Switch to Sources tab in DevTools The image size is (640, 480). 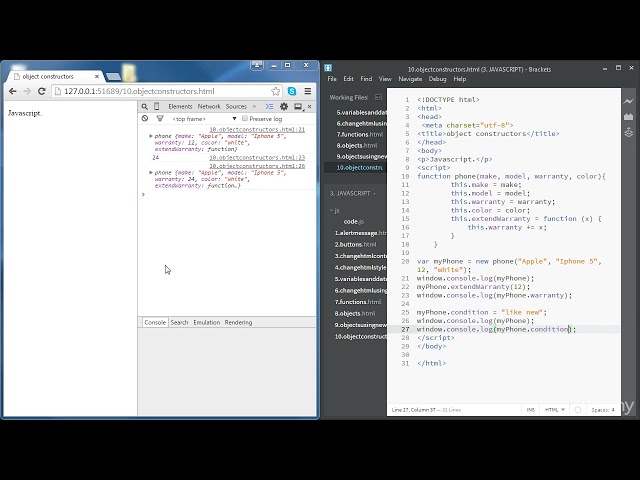(236, 107)
